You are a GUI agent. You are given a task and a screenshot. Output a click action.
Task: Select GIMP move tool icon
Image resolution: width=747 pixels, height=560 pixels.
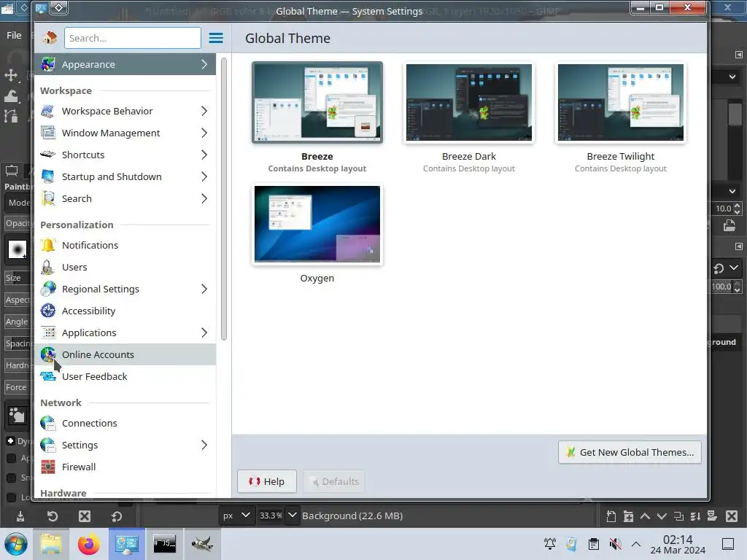[x=11, y=75]
